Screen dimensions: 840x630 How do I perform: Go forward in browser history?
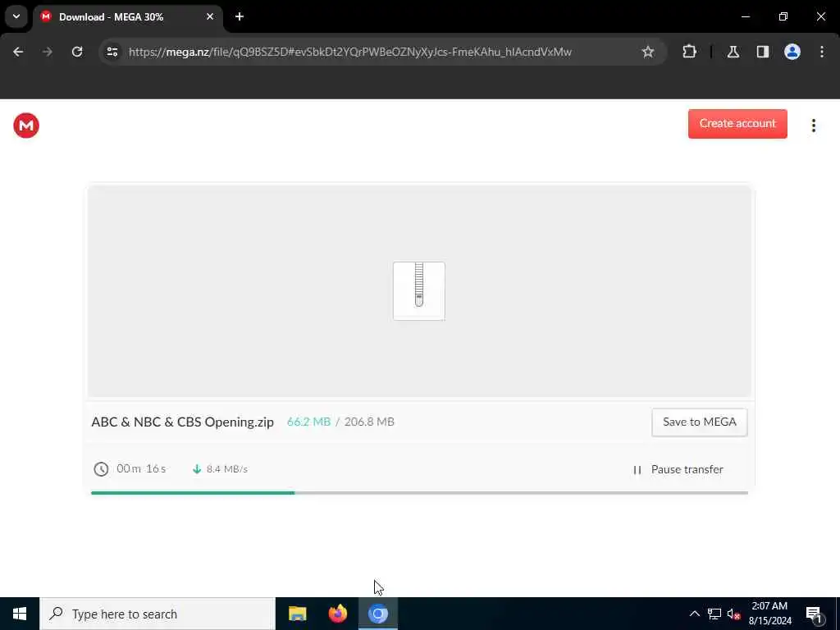48,52
